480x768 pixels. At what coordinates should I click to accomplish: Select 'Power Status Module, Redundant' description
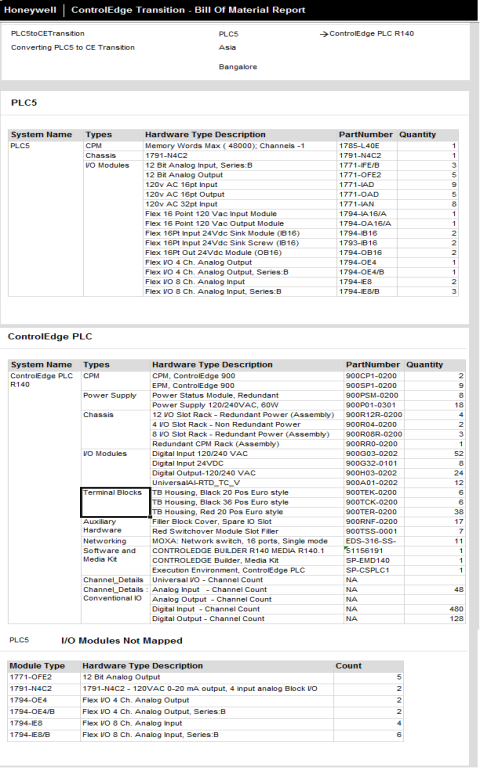point(215,395)
